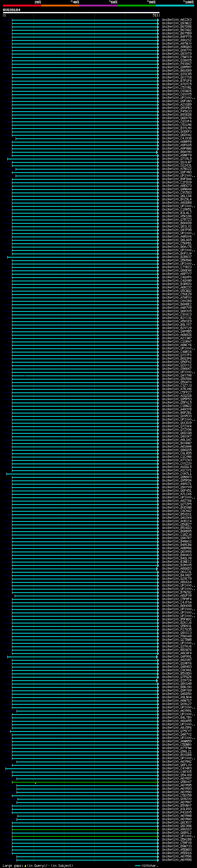Image resolution: width=197 pixels, height=868 pixels.
Task: Select hit UniRef100_P41805
Action: (x=177, y=812)
